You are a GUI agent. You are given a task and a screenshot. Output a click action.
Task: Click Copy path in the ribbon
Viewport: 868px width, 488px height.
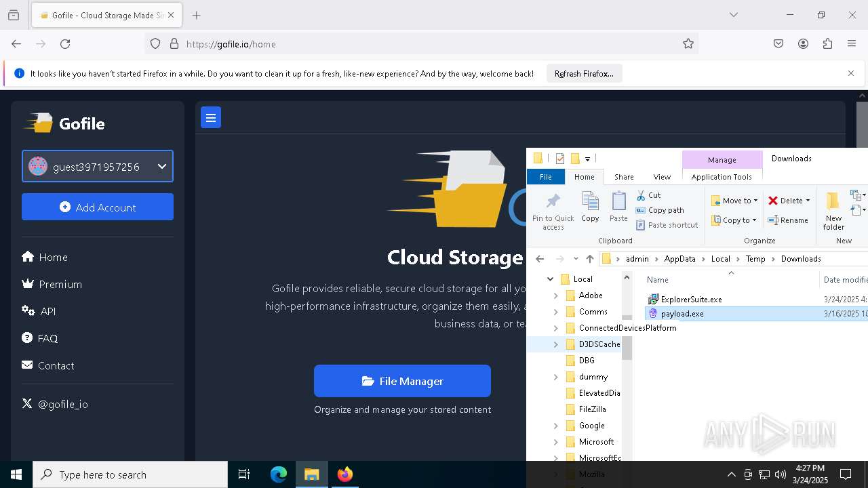pyautogui.click(x=660, y=210)
